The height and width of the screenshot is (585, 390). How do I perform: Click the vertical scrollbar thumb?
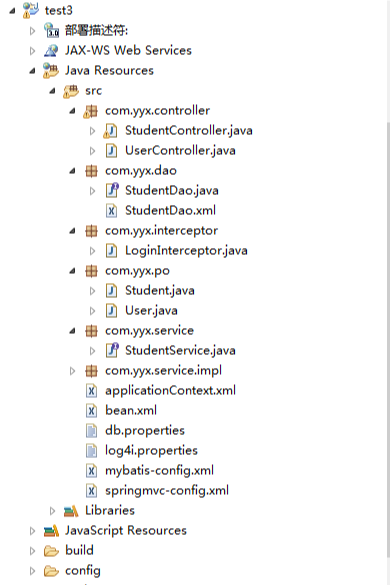[x=389, y=340]
